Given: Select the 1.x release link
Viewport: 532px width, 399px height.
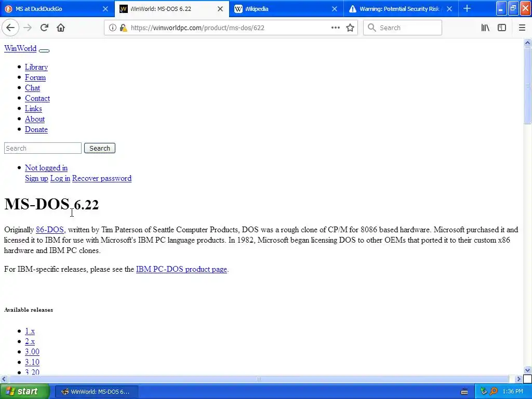Looking at the screenshot, I should [30, 331].
